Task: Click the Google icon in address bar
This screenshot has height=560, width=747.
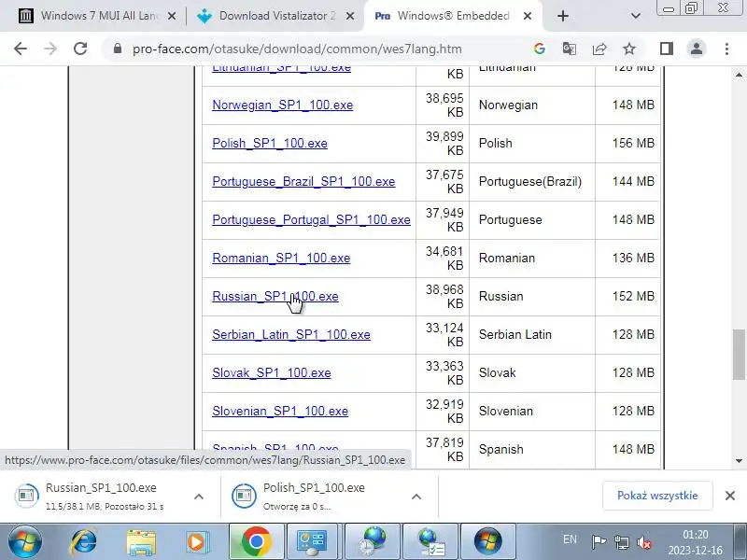Action: pyautogui.click(x=540, y=49)
